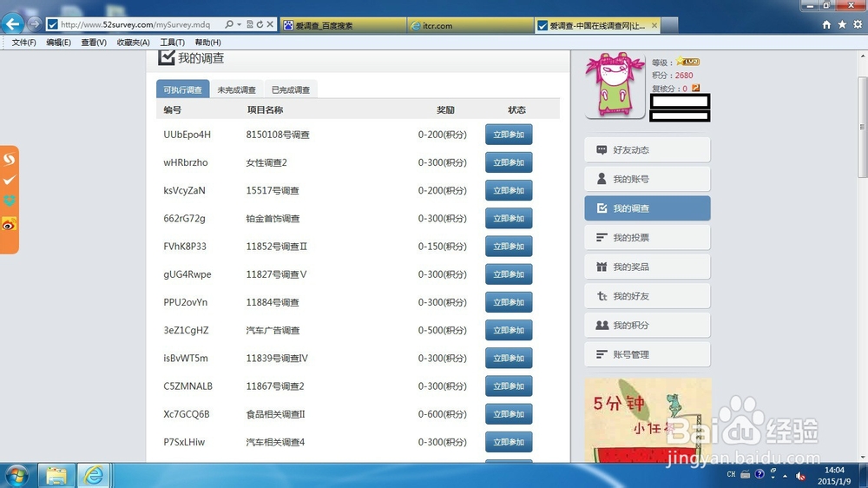
Task: Select the 未完成调查 tab
Action: (x=236, y=89)
